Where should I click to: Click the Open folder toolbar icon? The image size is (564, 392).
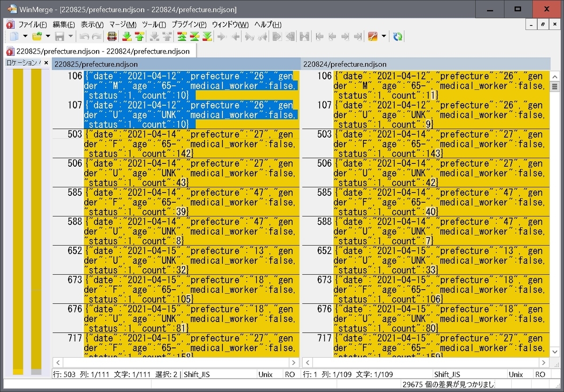click(x=37, y=36)
